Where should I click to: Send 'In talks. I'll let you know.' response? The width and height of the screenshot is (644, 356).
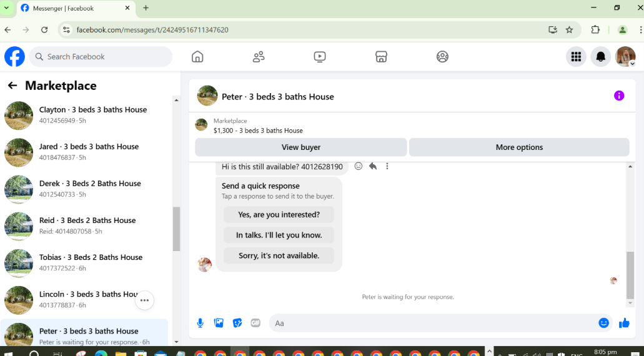[279, 235]
